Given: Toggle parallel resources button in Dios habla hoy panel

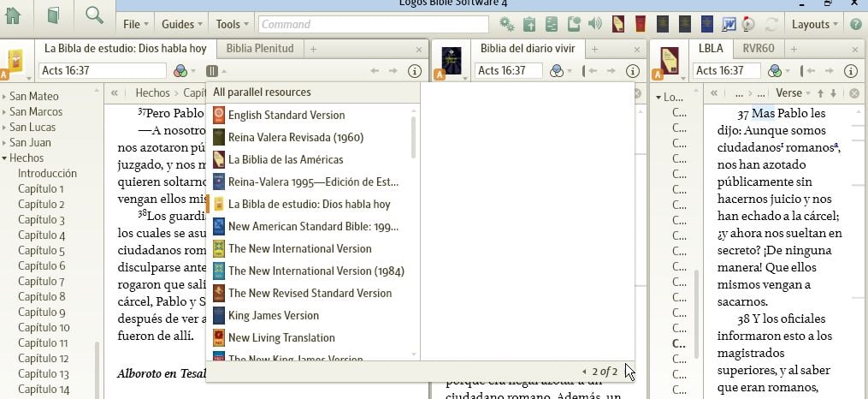Looking at the screenshot, I should 212,71.
